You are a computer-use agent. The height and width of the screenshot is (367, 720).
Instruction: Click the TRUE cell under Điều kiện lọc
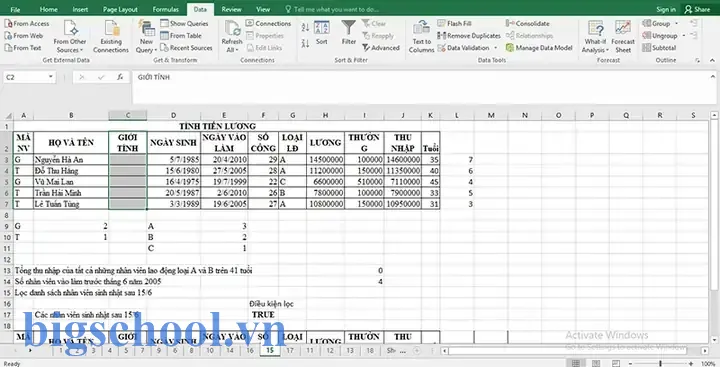coord(263,315)
